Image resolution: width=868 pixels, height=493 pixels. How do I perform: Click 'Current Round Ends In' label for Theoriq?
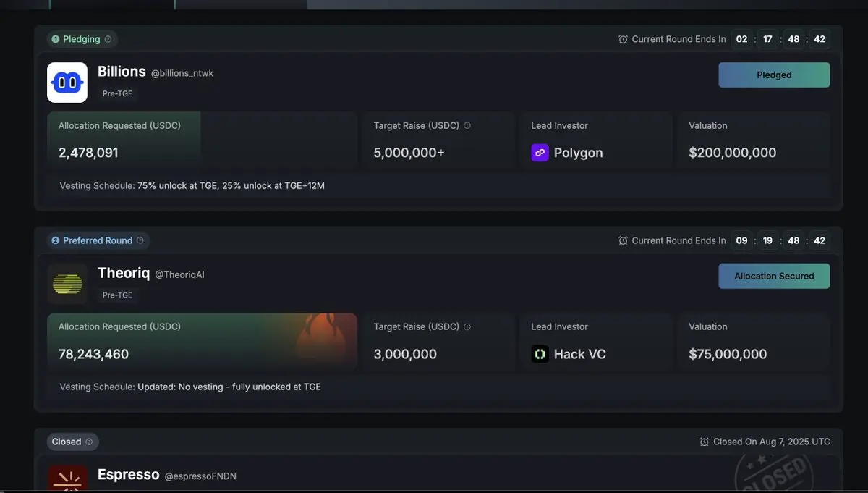point(678,240)
